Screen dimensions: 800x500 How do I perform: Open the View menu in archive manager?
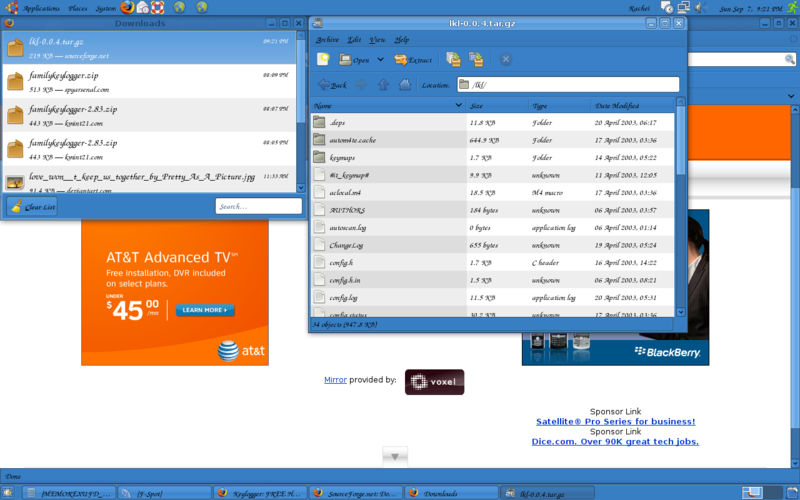point(377,40)
